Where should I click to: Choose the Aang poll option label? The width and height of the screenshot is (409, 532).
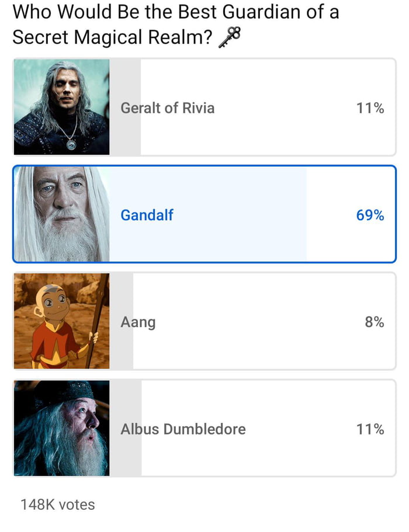(138, 322)
